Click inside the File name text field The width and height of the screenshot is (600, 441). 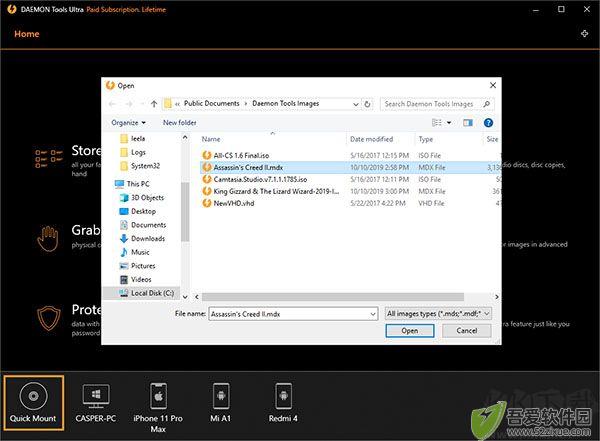(x=289, y=314)
